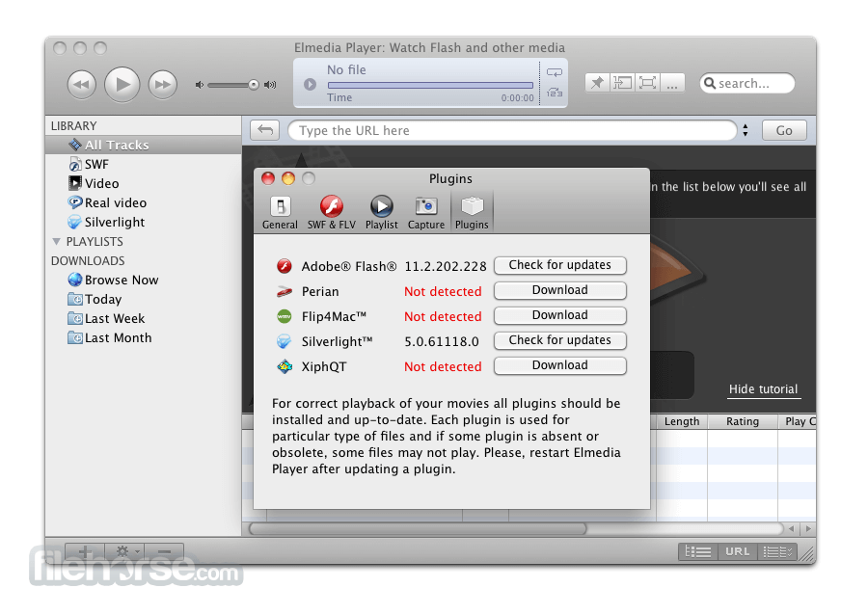Click the 'Not detected' status for Perian
Viewport: 868px width, 615px height.
[x=443, y=291]
